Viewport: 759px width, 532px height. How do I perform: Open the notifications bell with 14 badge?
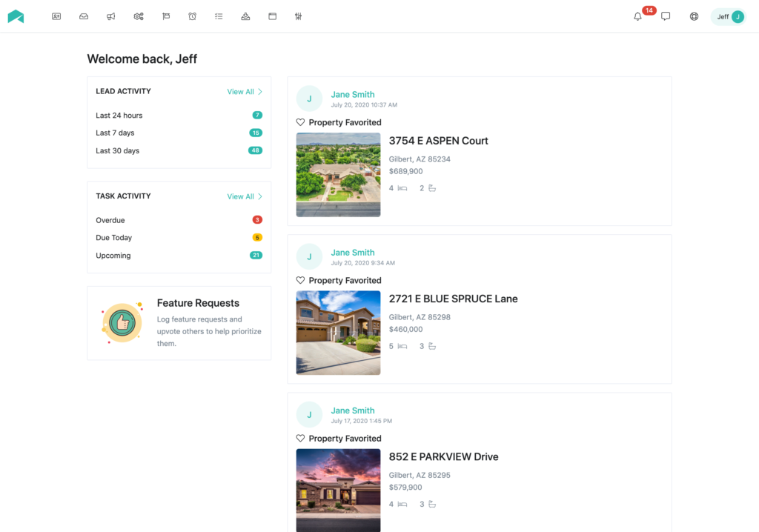click(x=638, y=16)
